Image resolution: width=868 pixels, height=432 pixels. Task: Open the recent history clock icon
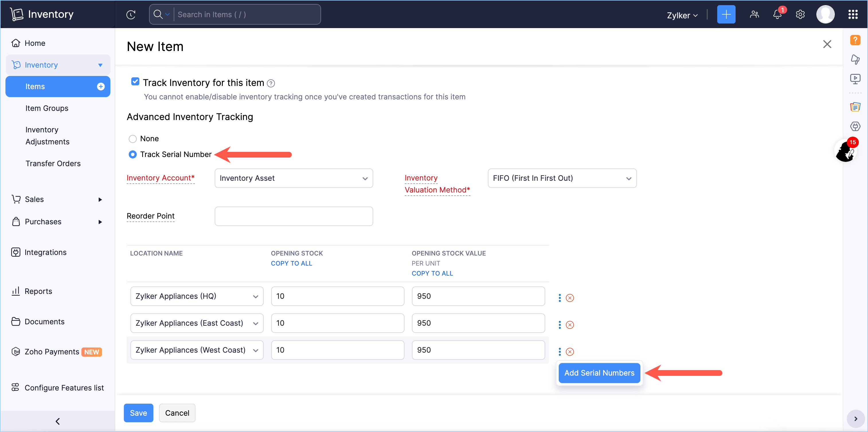(131, 15)
